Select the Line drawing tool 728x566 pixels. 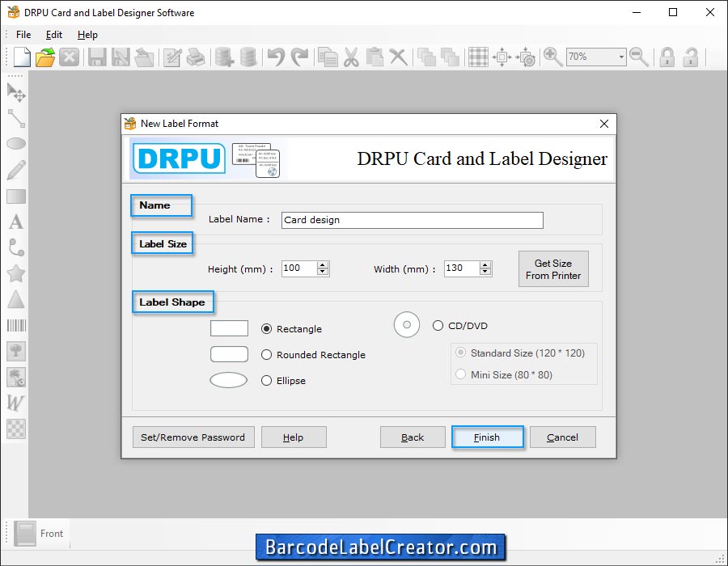[16, 118]
